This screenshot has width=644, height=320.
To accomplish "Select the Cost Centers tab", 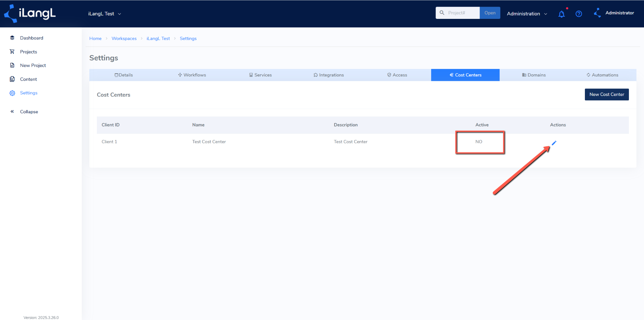I will [465, 75].
